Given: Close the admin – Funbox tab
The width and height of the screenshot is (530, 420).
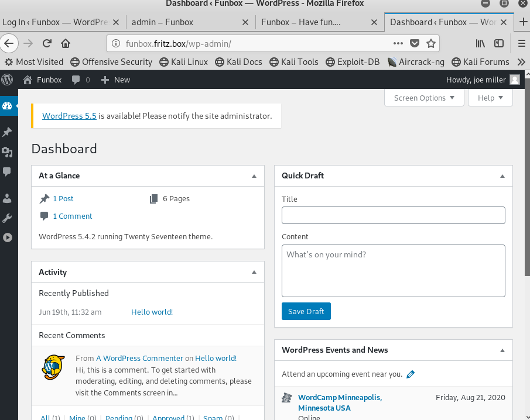Looking at the screenshot, I should click(x=245, y=22).
